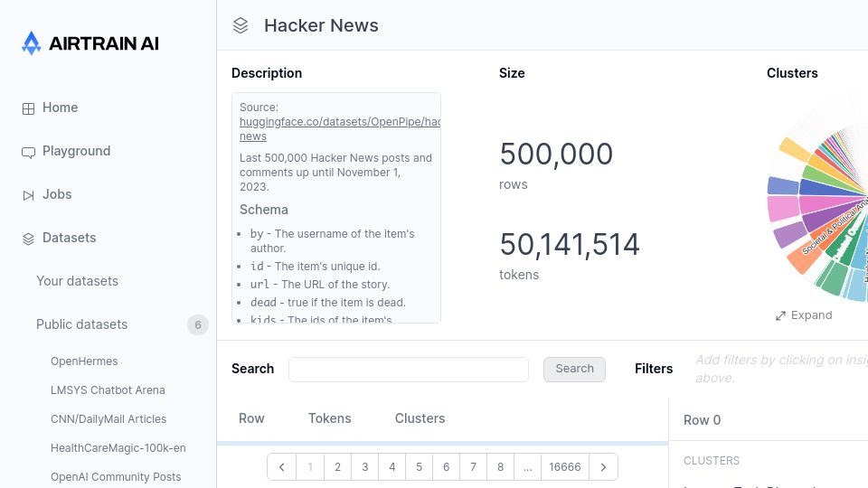Go to page 7

(473, 467)
